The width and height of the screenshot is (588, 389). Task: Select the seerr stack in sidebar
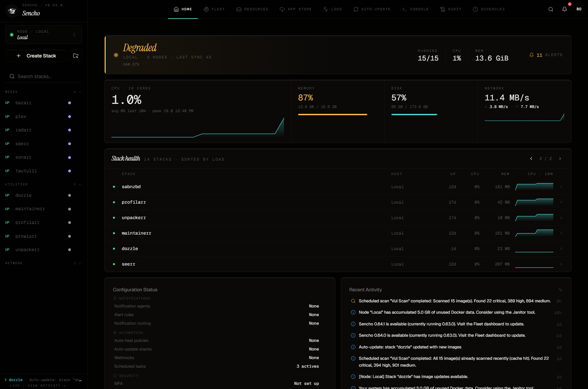(x=43, y=144)
